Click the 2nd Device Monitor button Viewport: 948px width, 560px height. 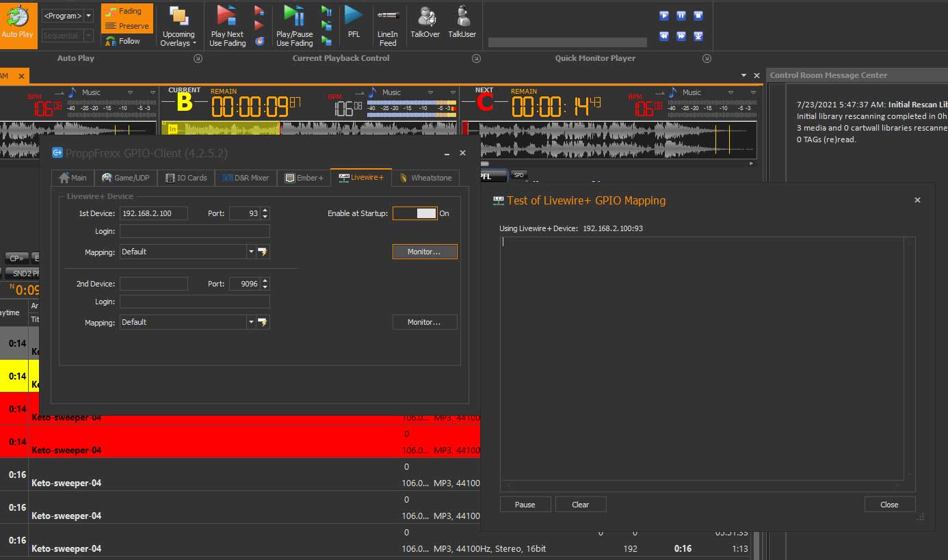[x=425, y=322]
